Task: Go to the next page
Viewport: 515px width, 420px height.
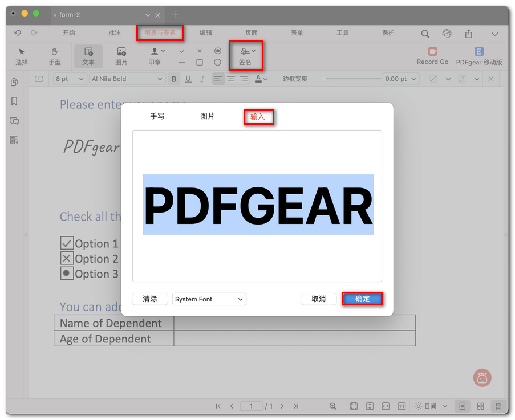Action: tap(282, 406)
